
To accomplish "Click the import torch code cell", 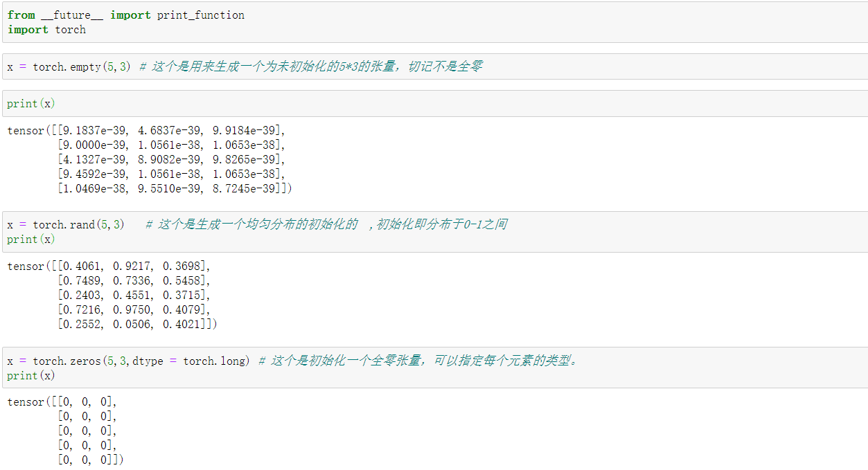I will click(434, 22).
